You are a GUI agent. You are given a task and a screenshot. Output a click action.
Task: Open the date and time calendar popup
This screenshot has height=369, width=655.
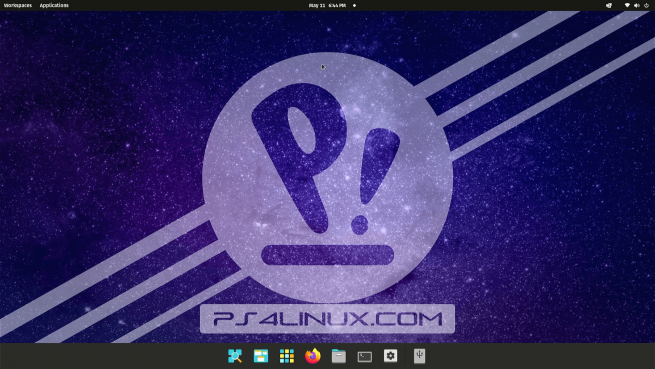tap(327, 5)
